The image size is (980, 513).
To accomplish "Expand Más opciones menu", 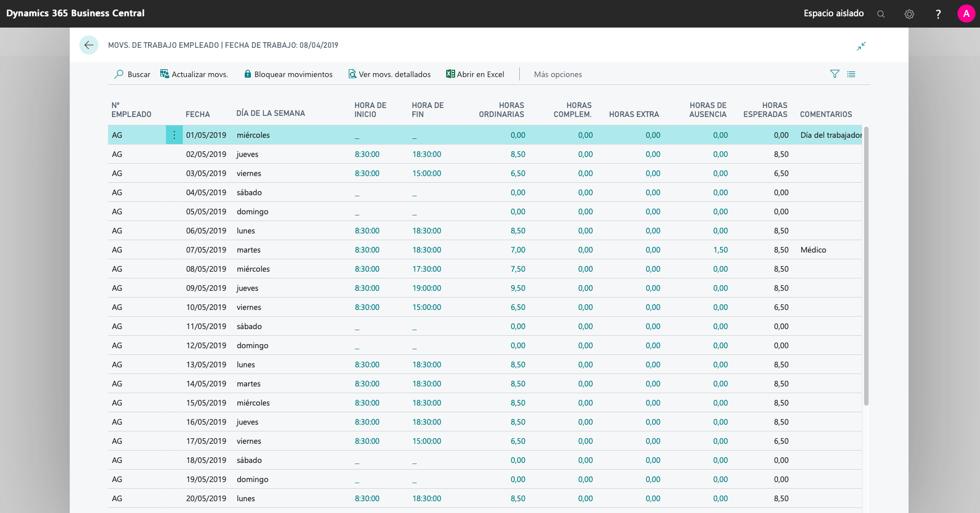I will click(558, 74).
